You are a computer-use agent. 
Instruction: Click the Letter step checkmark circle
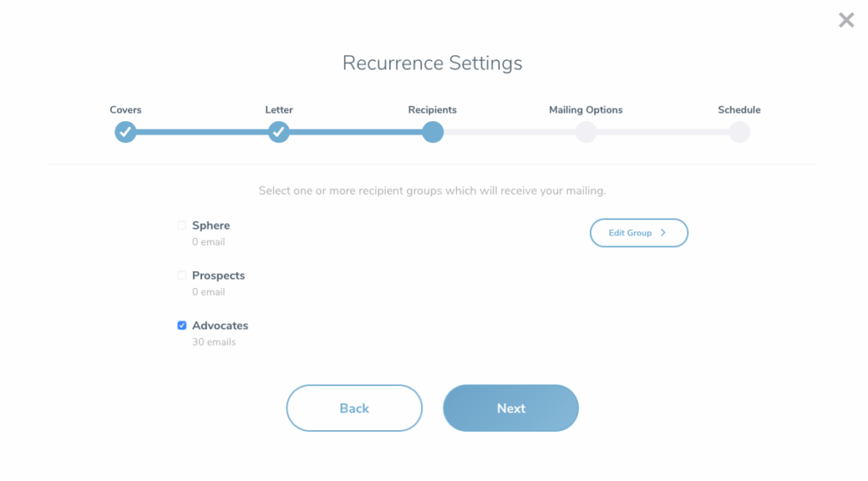tap(279, 132)
